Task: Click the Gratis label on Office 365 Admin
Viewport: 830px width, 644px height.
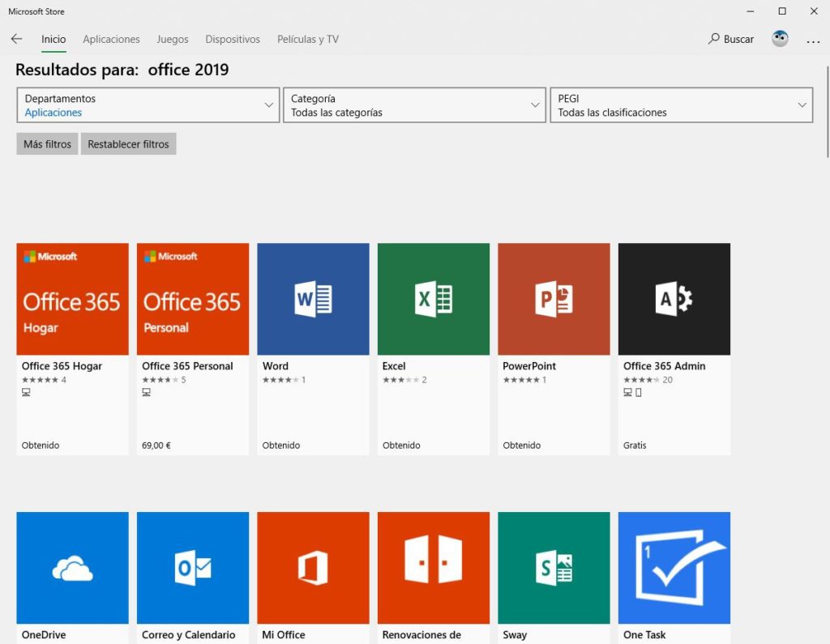Action: point(635,445)
